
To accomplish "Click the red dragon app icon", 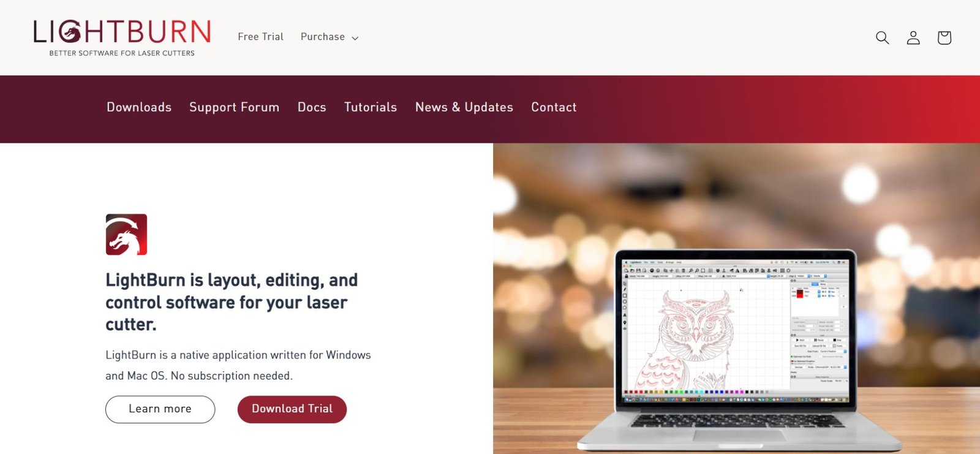I will (x=126, y=235).
